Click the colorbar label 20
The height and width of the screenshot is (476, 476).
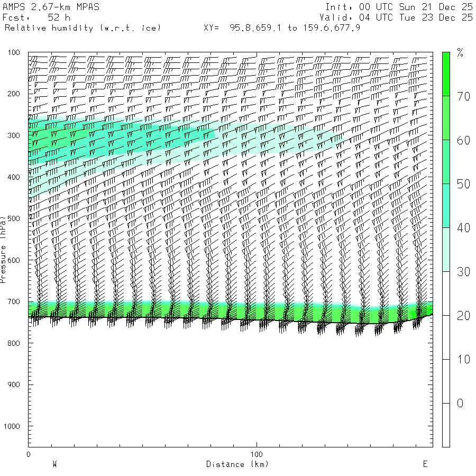pyautogui.click(x=463, y=316)
